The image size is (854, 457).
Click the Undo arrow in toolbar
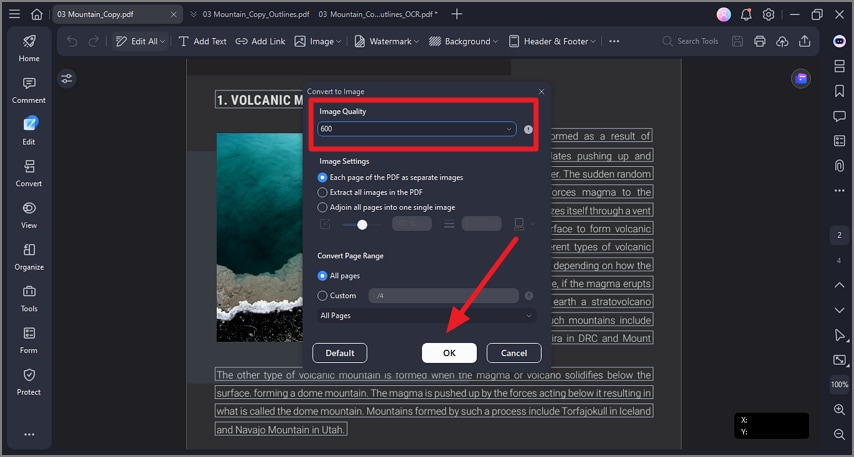tap(72, 41)
